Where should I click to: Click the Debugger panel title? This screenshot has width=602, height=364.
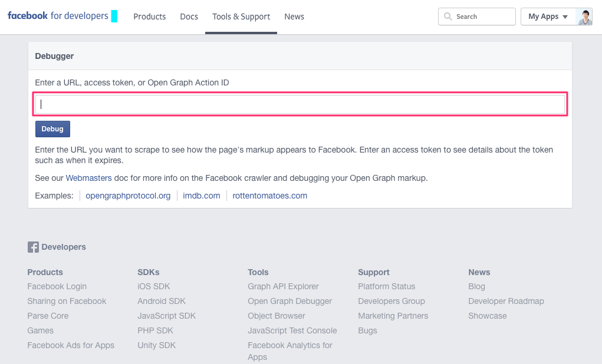coord(54,56)
